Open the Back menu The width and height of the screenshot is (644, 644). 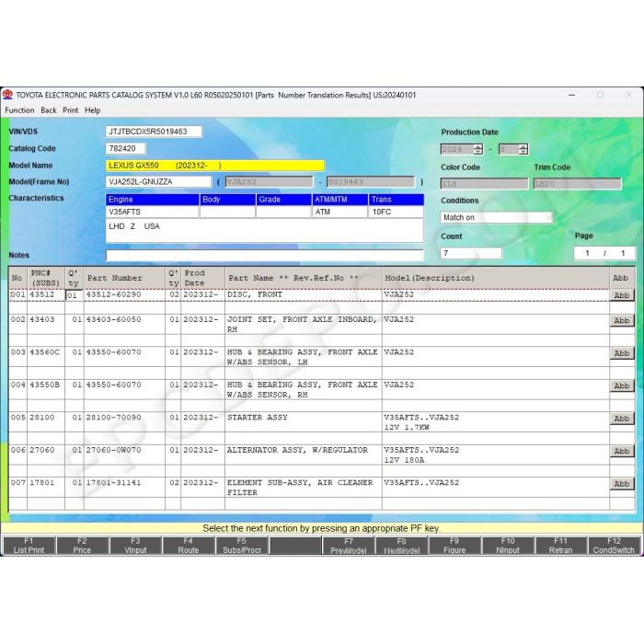tap(49, 110)
